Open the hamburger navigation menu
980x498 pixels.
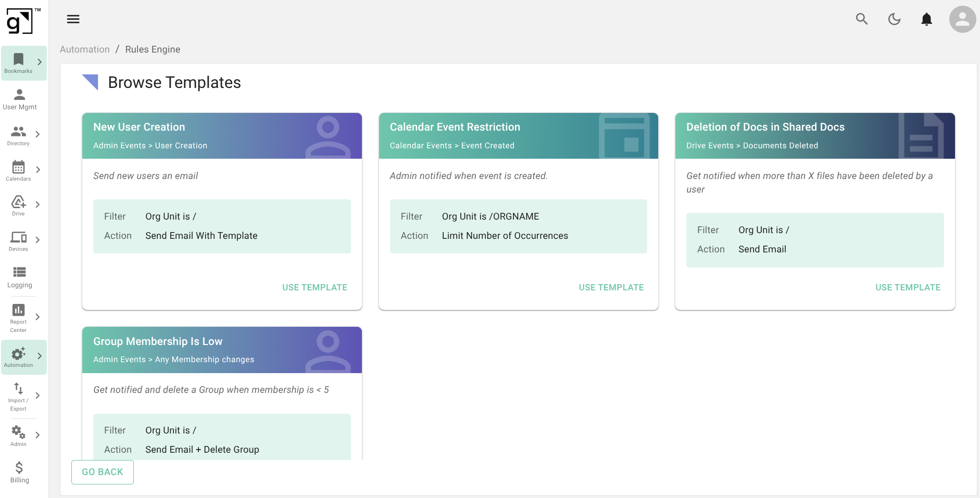(73, 19)
